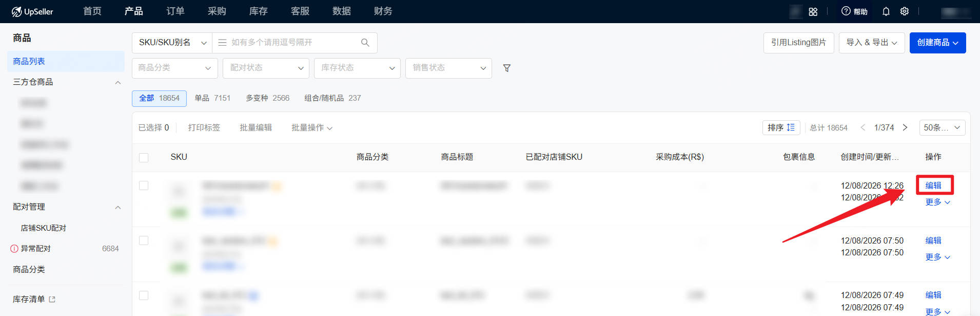Viewport: 980px width, 316px height.
Task: Open the apps grid icon
Action: (x=813, y=11)
